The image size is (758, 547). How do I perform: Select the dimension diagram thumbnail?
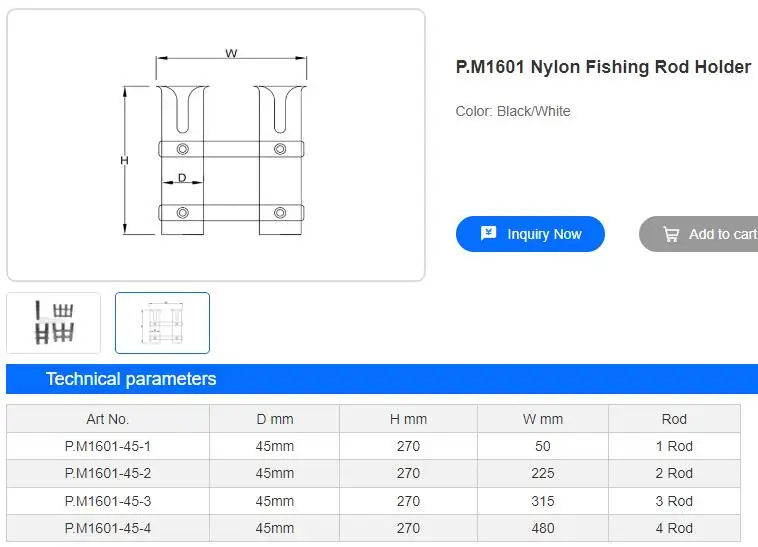[x=162, y=323]
